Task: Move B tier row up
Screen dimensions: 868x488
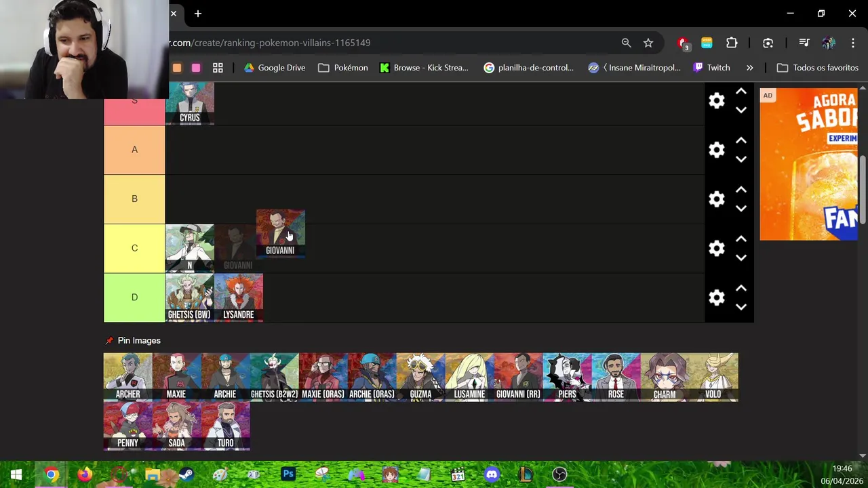Action: (x=741, y=190)
